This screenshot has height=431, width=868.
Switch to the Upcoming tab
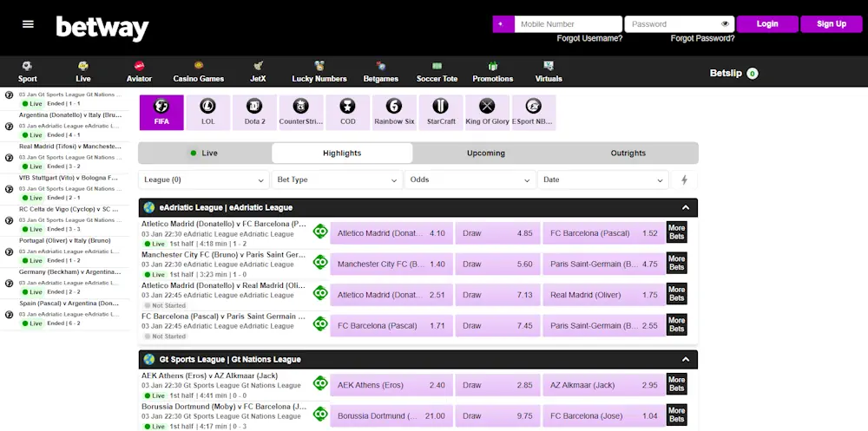pyautogui.click(x=485, y=153)
